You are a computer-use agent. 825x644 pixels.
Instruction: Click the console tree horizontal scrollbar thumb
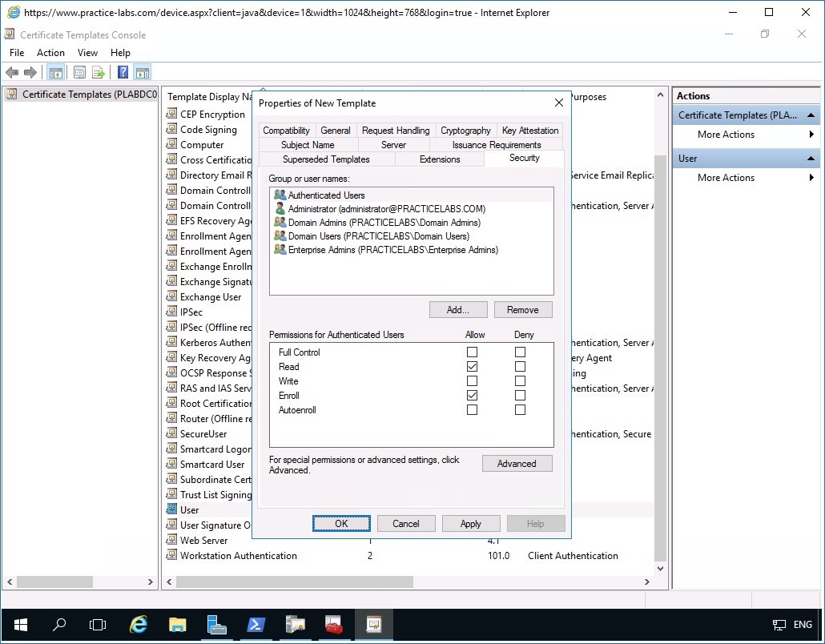pyautogui.click(x=54, y=582)
